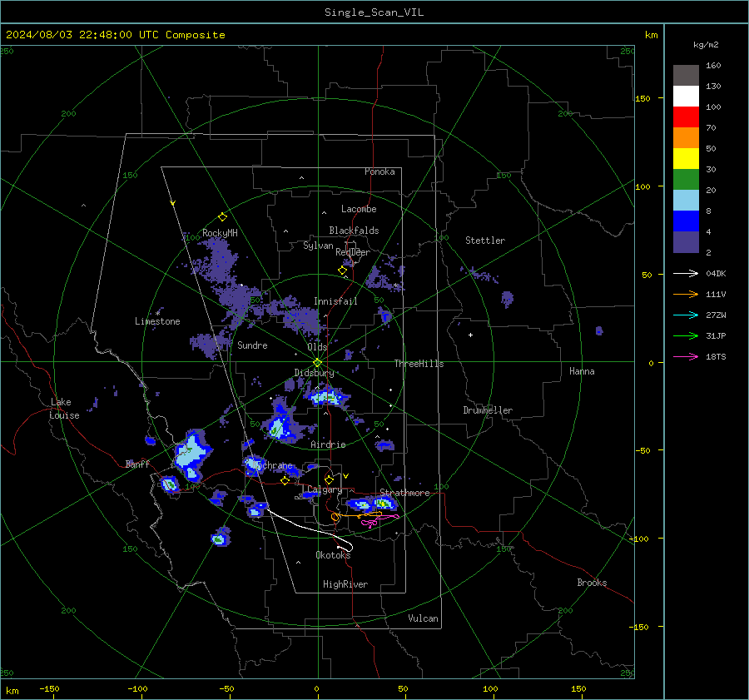The width and height of the screenshot is (749, 700).
Task: Pick the gray 130-160 legend color
Action: coord(686,76)
